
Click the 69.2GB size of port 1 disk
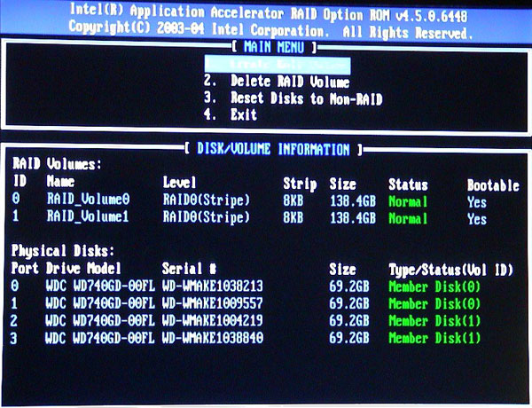pos(349,303)
